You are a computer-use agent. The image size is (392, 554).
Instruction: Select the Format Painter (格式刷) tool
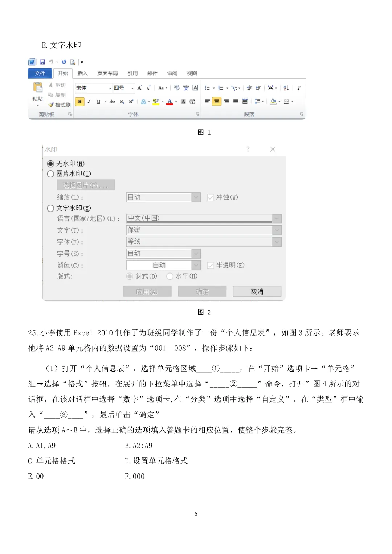pos(60,105)
